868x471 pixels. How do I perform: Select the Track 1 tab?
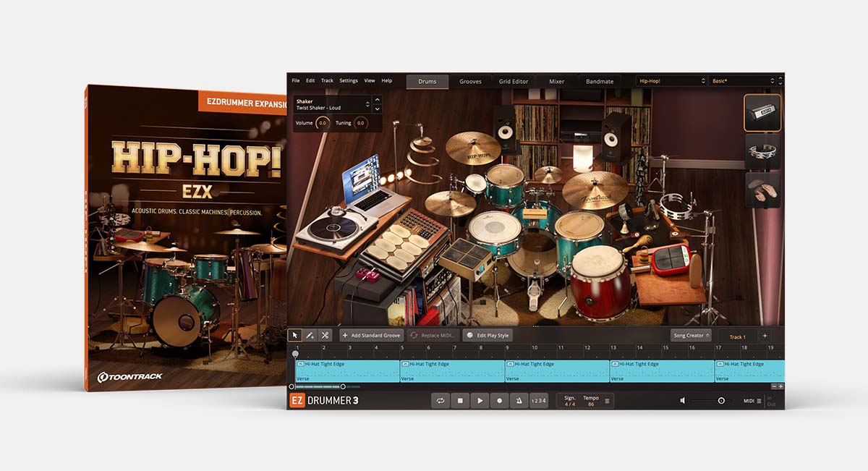[x=737, y=336]
